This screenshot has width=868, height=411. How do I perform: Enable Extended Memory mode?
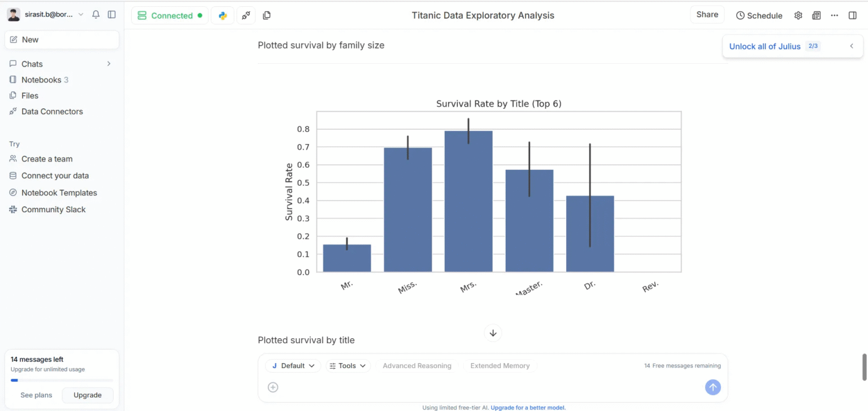coord(500,366)
